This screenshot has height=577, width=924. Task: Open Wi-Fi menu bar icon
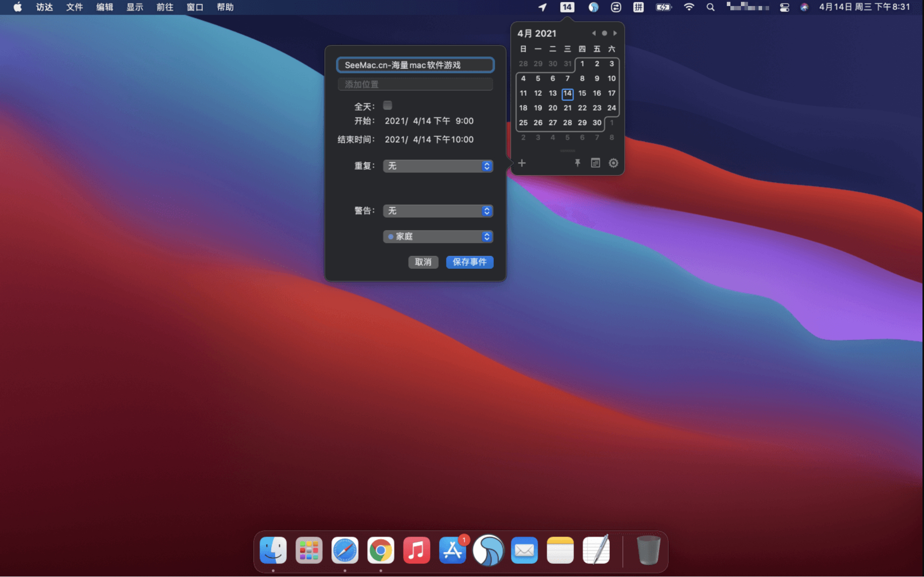[688, 7]
